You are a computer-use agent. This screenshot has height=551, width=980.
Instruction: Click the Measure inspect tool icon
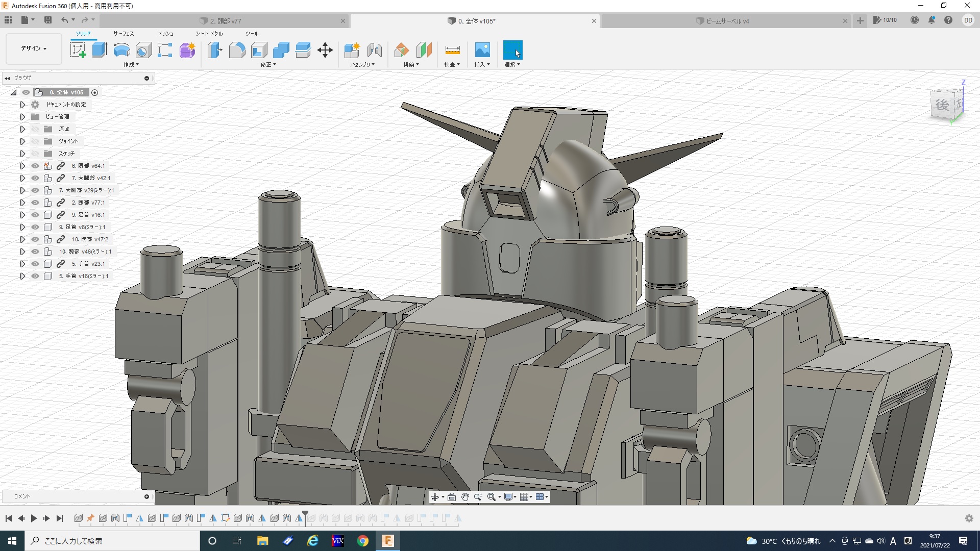pos(452,50)
